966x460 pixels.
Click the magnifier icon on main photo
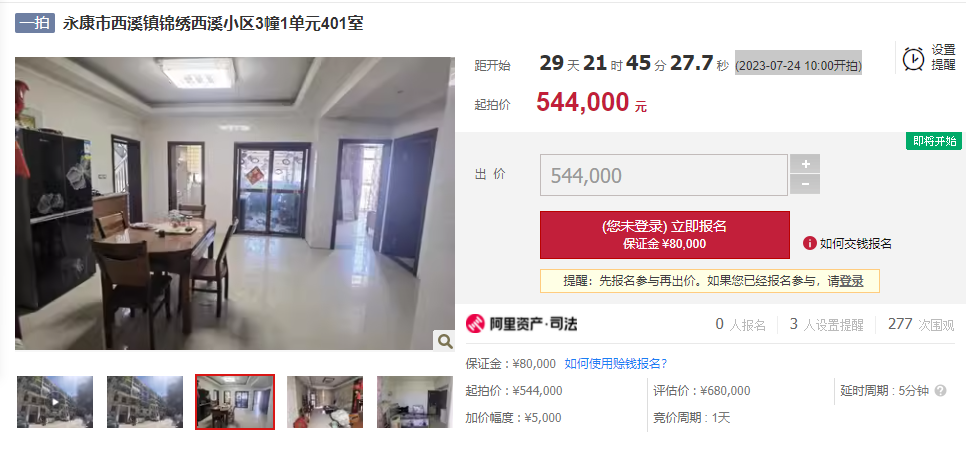coord(444,341)
